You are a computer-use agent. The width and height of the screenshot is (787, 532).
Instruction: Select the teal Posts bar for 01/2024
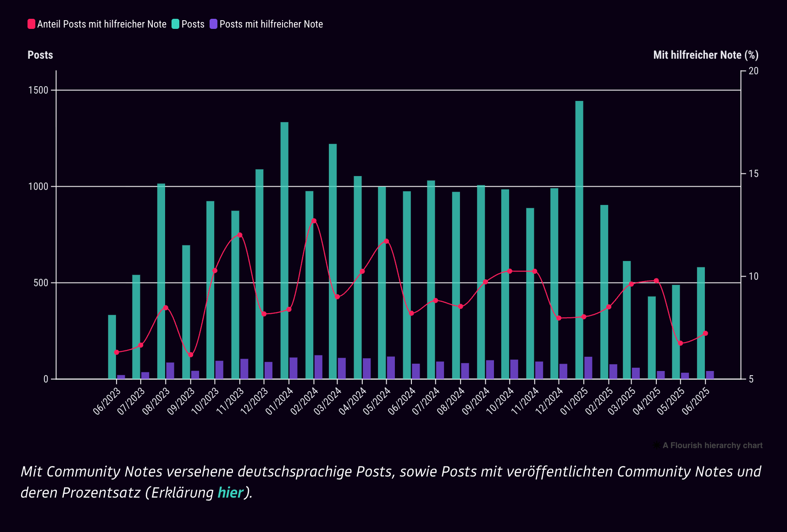point(284,250)
